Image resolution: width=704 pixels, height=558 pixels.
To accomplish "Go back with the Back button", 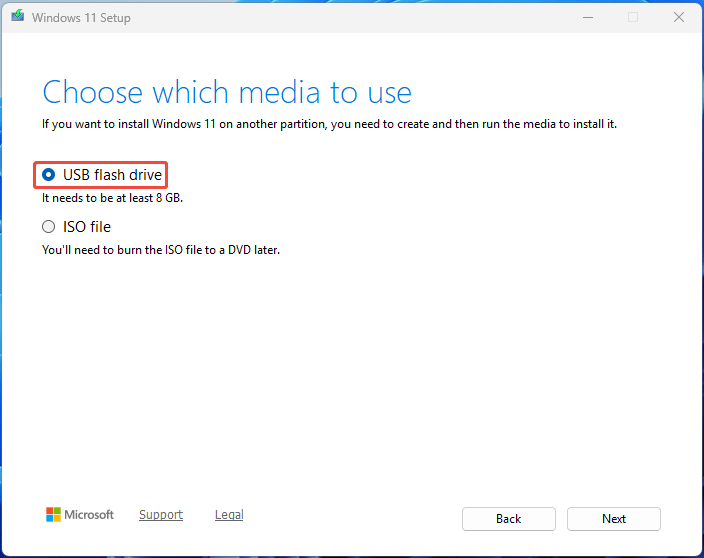I will (x=509, y=519).
